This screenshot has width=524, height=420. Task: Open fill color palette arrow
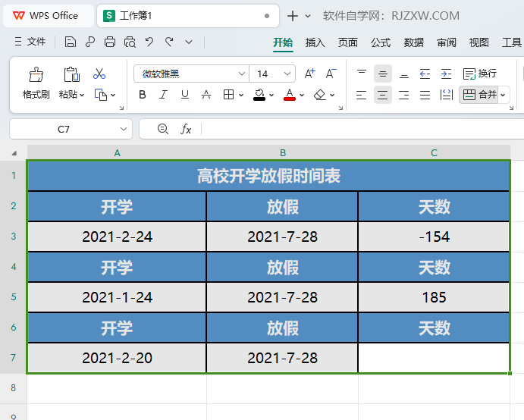pos(271,96)
